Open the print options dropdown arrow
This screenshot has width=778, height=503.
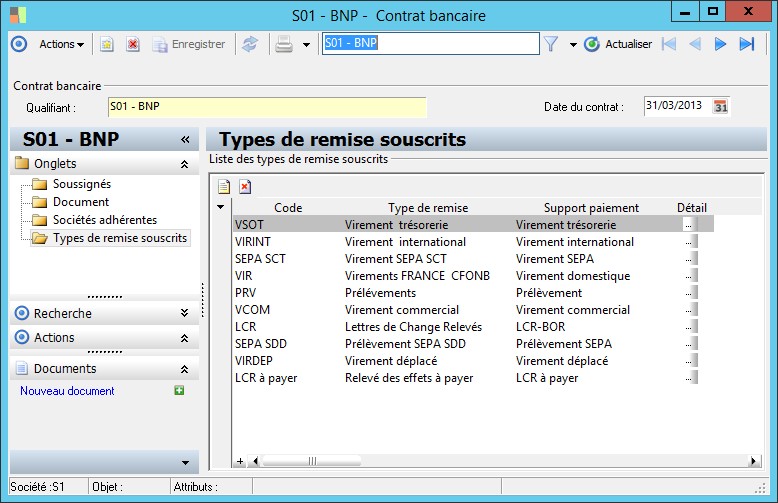[306, 44]
